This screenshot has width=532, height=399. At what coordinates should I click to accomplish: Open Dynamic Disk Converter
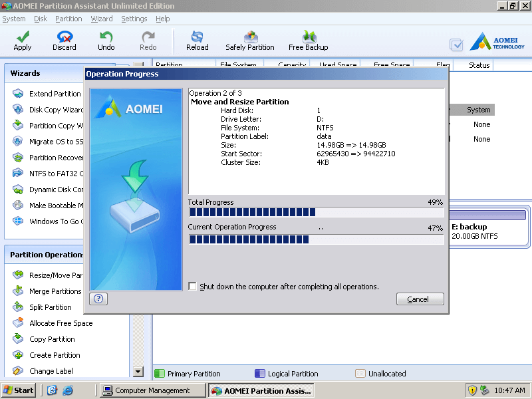pos(47,190)
